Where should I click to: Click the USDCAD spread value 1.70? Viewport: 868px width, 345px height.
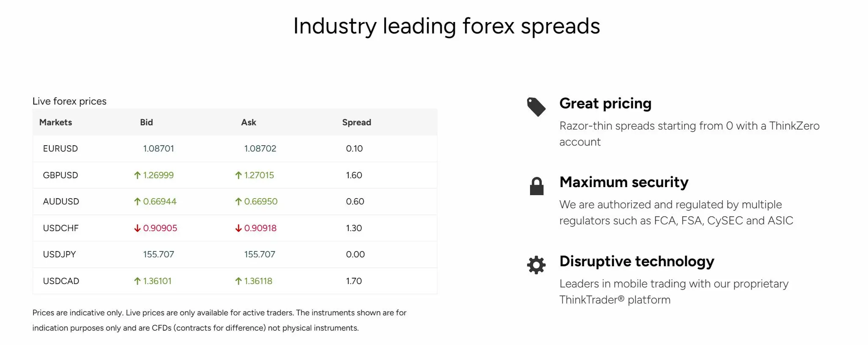coord(354,281)
